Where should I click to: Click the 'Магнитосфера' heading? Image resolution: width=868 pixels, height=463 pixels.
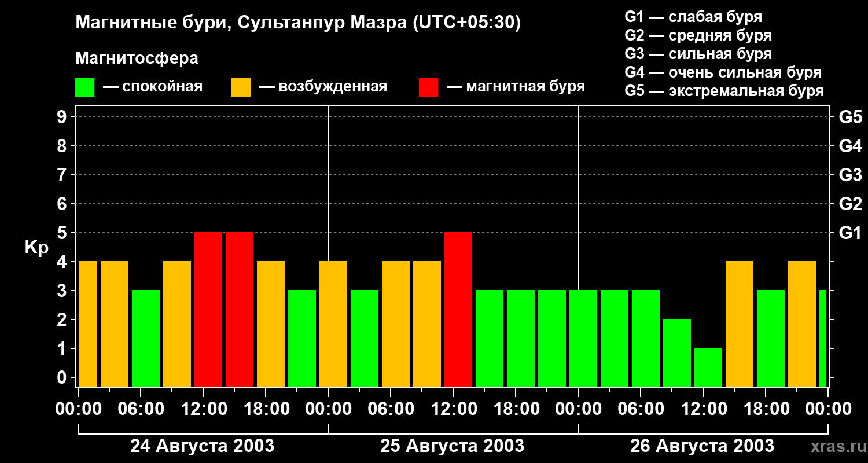137,58
